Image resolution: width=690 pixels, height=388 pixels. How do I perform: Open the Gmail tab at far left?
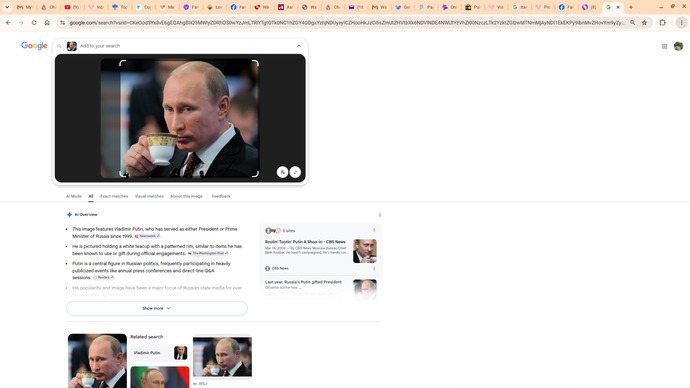tap(24, 7)
